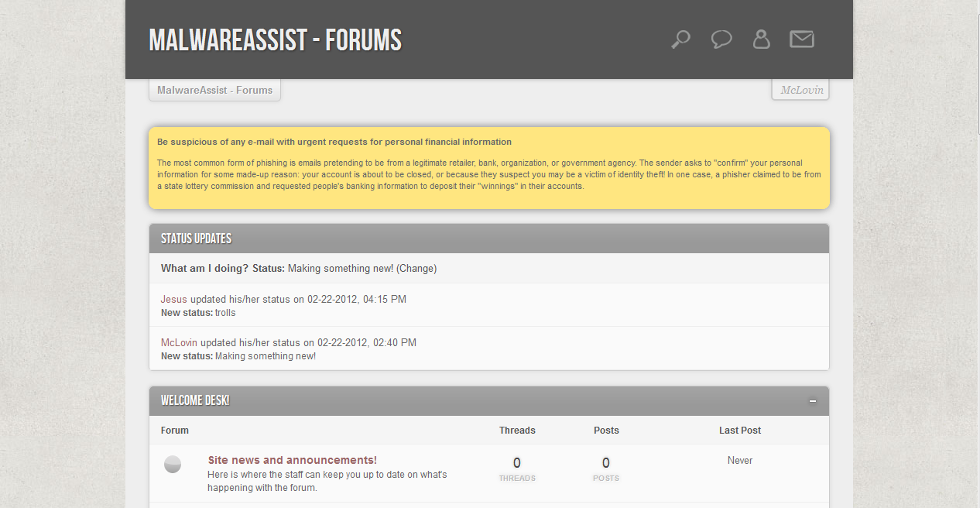
Task: Select the MalwareAssist - Forums breadcrumb
Action: tap(214, 90)
